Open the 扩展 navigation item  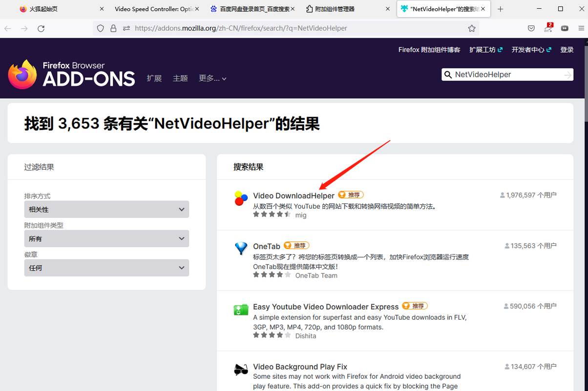point(154,78)
